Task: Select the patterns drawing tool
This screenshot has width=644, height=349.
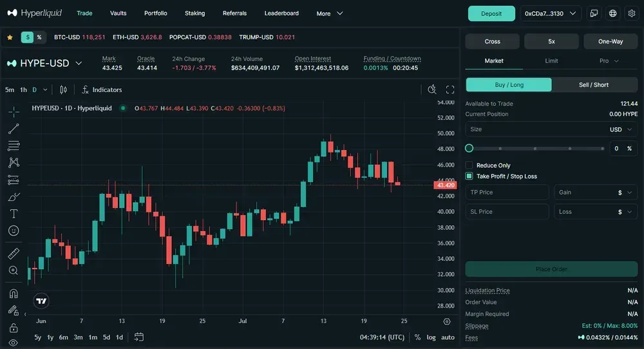Action: 14,163
